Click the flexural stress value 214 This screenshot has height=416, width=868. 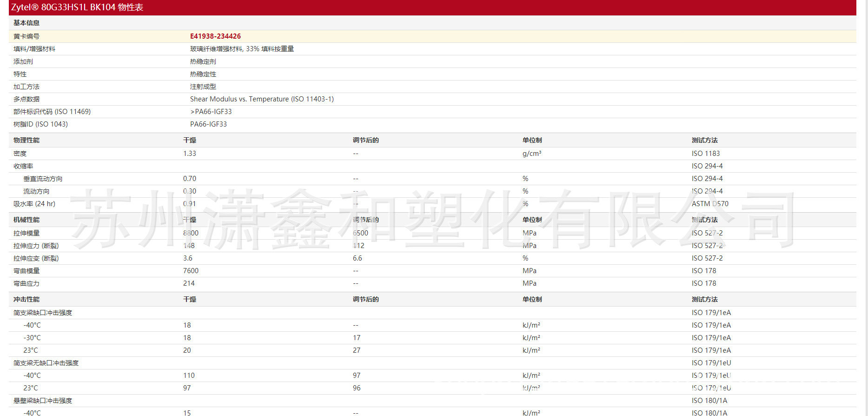(189, 283)
